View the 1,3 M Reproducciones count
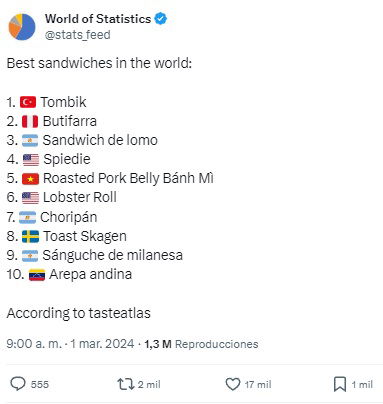383x404 pixels. tap(201, 344)
